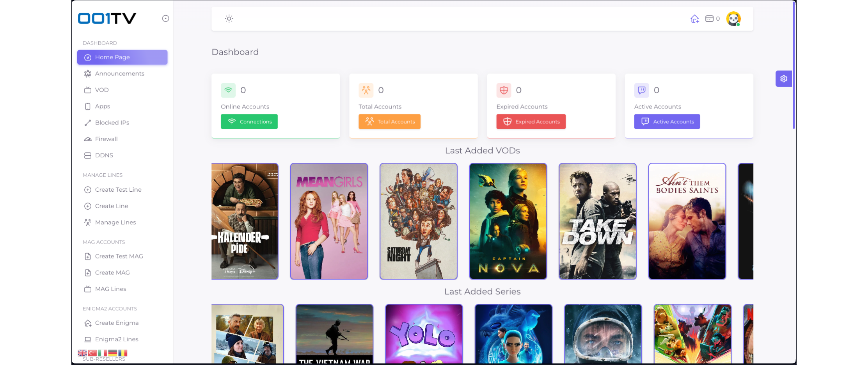Click the DDNS server icon

pos(88,156)
